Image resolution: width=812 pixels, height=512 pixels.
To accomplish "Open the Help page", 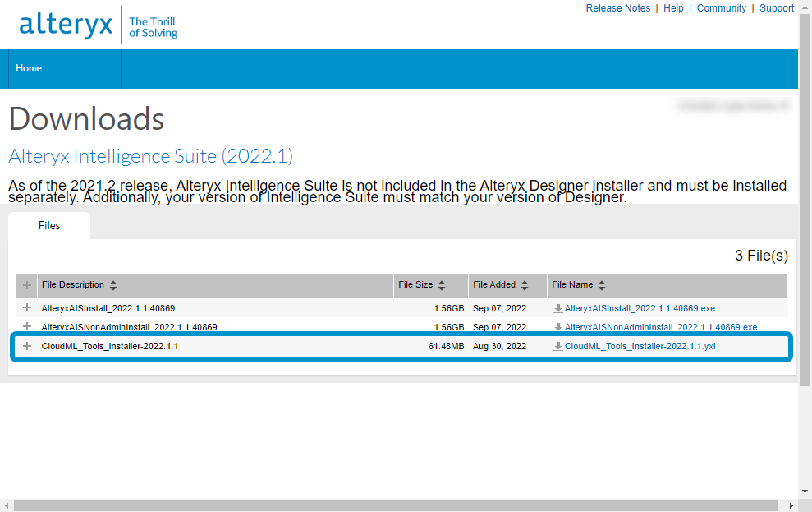I will coord(673,8).
